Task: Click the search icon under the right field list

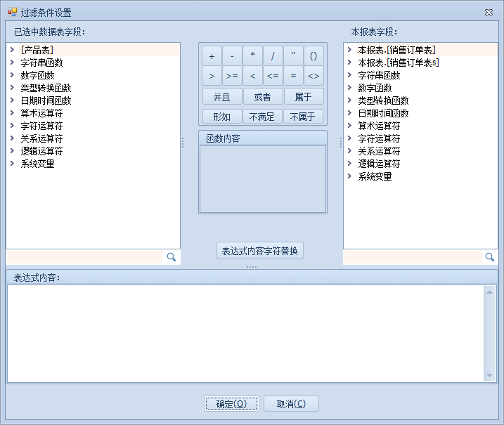Action: [x=490, y=257]
